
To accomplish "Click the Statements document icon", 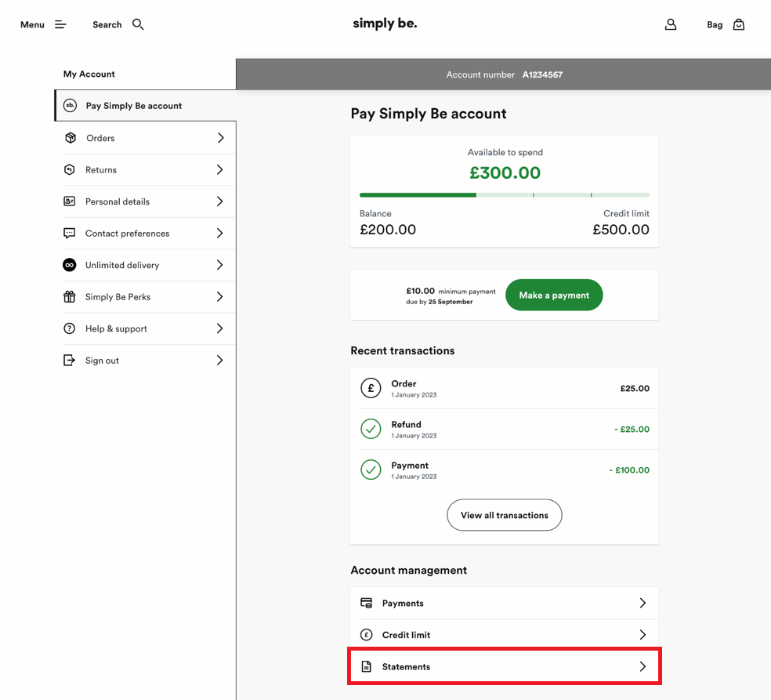I will click(367, 666).
